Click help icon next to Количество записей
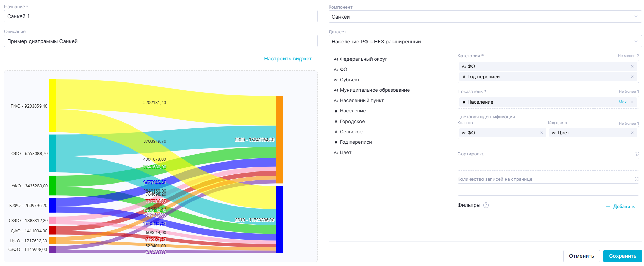This screenshot has width=644, height=266. (x=636, y=179)
